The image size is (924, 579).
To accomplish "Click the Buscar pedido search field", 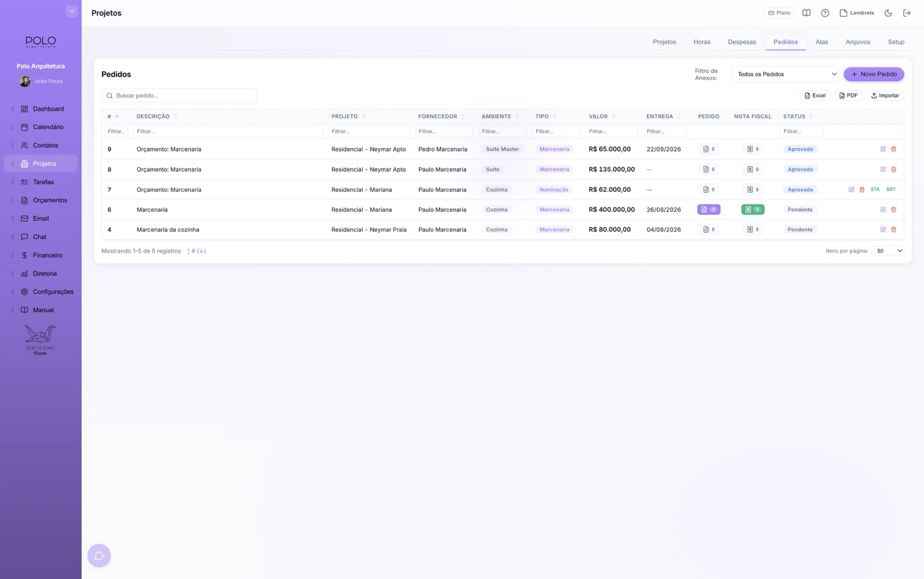I will coord(179,96).
